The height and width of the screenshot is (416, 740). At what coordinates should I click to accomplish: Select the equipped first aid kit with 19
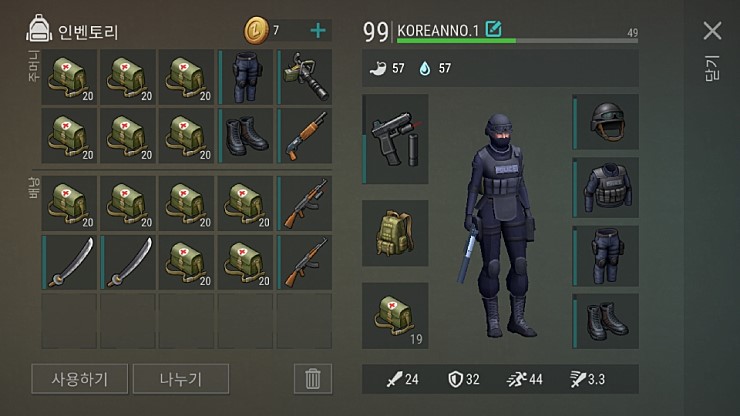395,315
